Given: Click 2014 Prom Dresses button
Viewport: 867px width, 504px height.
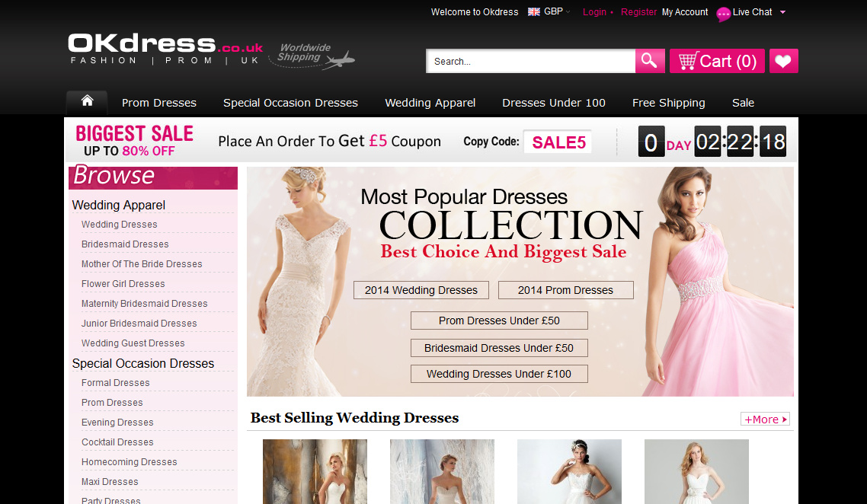Looking at the screenshot, I should coord(565,290).
